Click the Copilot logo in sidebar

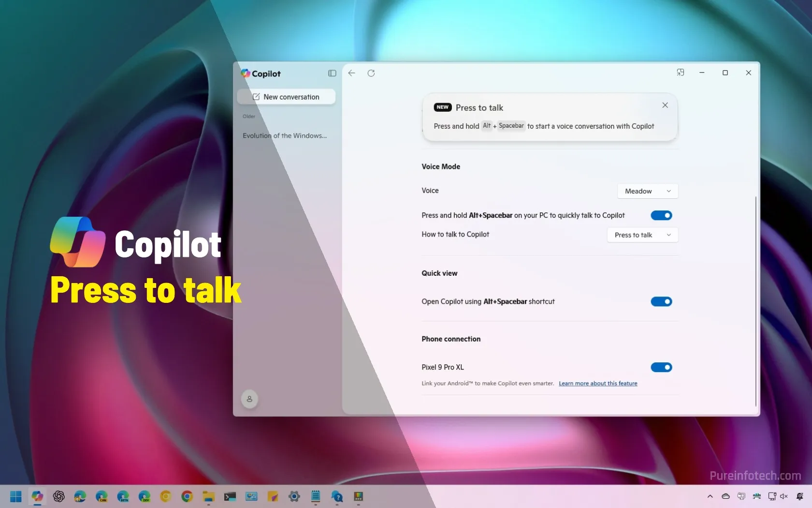[246, 73]
